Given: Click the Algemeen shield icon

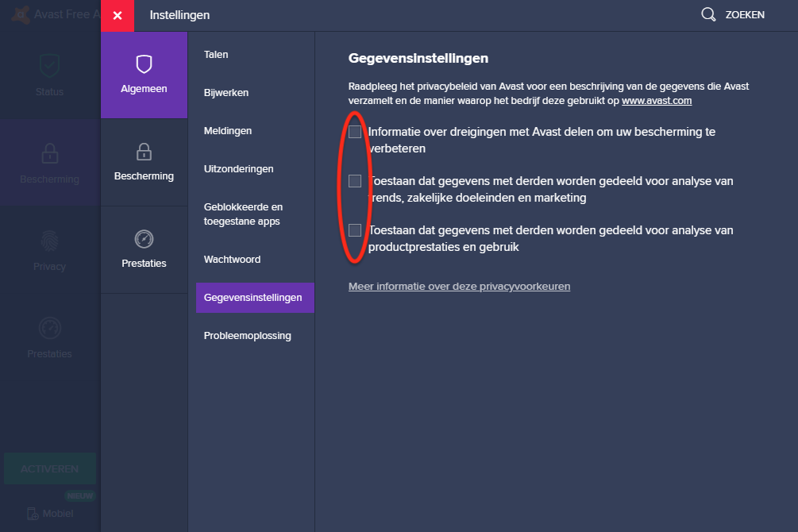Looking at the screenshot, I should click(x=144, y=64).
